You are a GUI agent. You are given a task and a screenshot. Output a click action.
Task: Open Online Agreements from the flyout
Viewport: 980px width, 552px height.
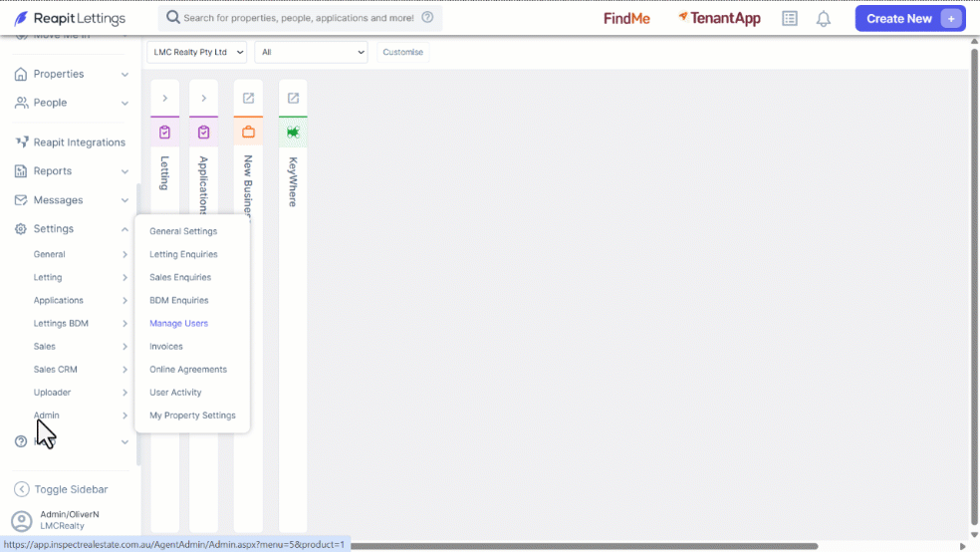(188, 370)
